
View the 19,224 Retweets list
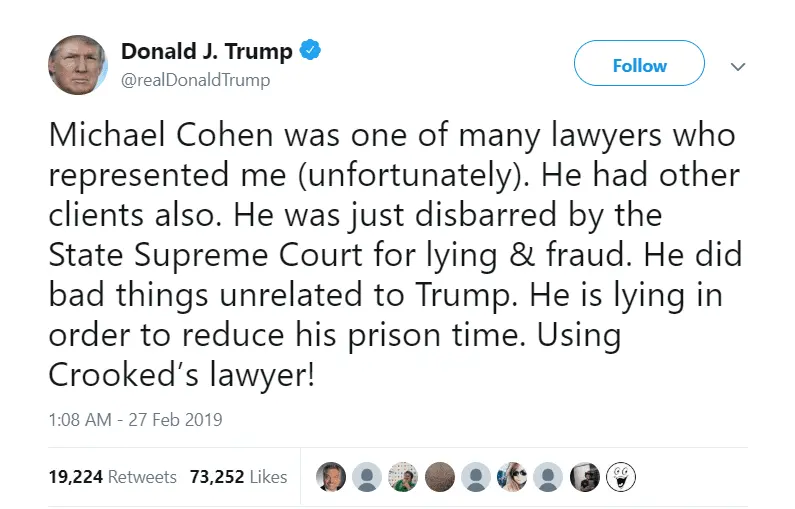pyautogui.click(x=112, y=477)
